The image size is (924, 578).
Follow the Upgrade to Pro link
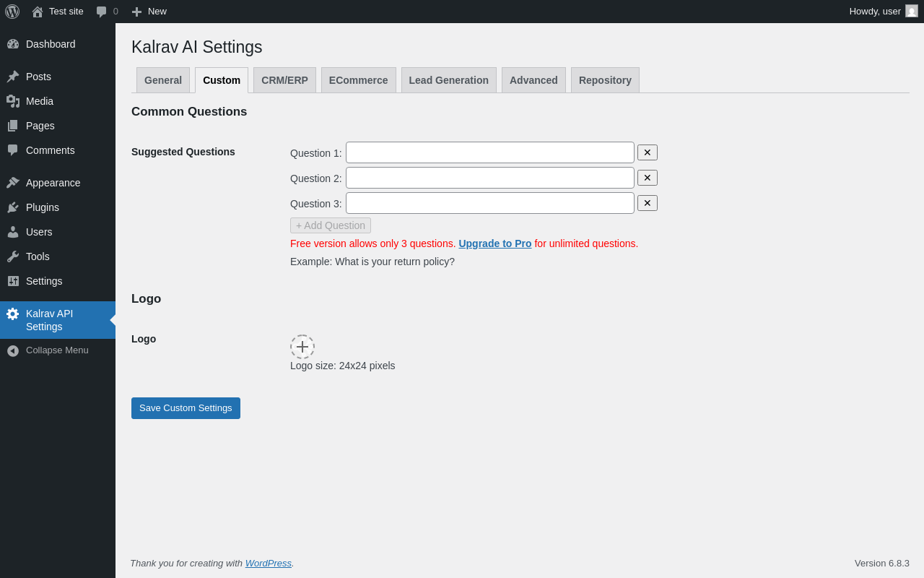tap(495, 243)
